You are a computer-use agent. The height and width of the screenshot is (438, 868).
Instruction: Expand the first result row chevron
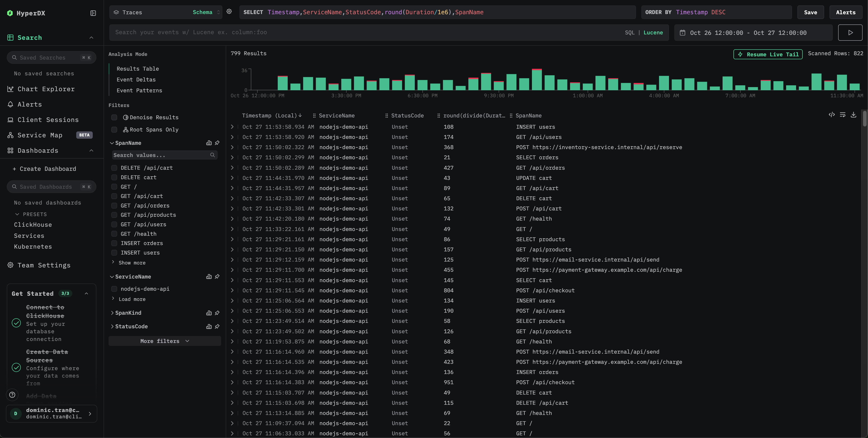click(232, 127)
